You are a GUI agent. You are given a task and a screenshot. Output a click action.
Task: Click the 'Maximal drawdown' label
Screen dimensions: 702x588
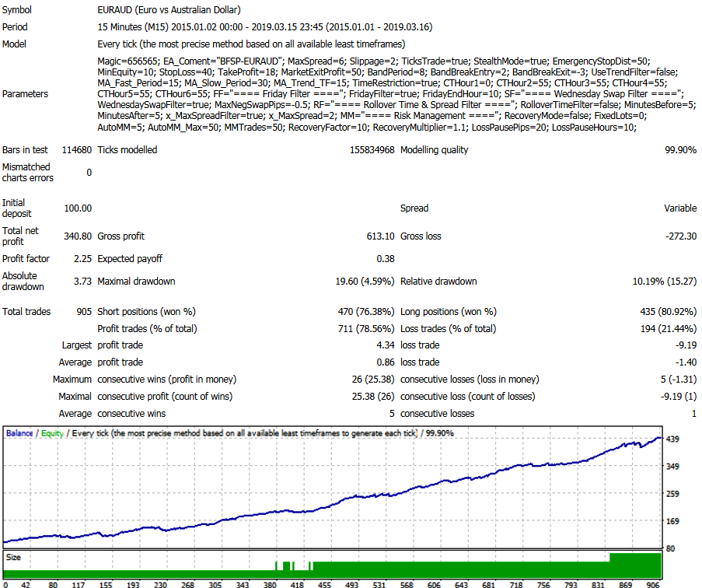136,282
